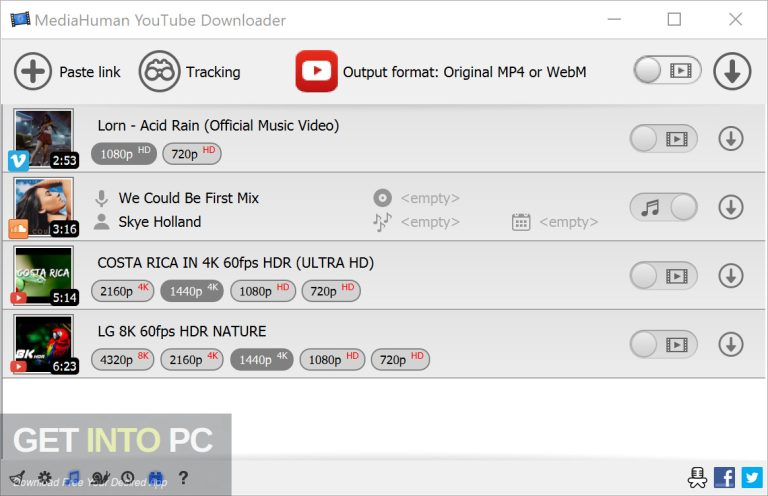Image resolution: width=768 pixels, height=496 pixels.
Task: Open help with the question mark icon
Action: (x=183, y=477)
